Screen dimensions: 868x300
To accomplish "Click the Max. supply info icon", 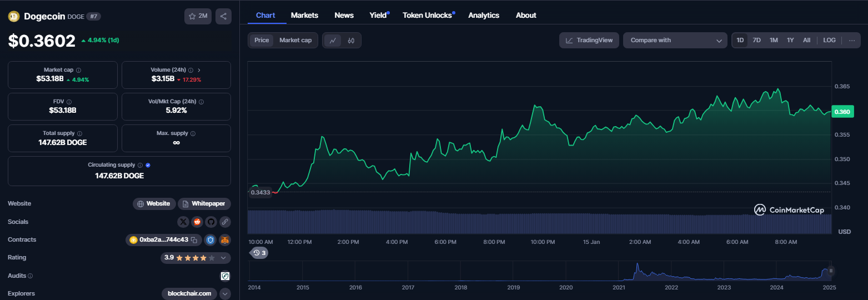I will (193, 134).
